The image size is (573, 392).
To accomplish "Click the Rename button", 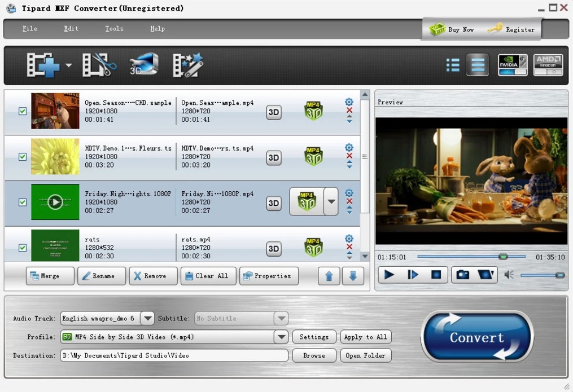I will click(x=102, y=276).
